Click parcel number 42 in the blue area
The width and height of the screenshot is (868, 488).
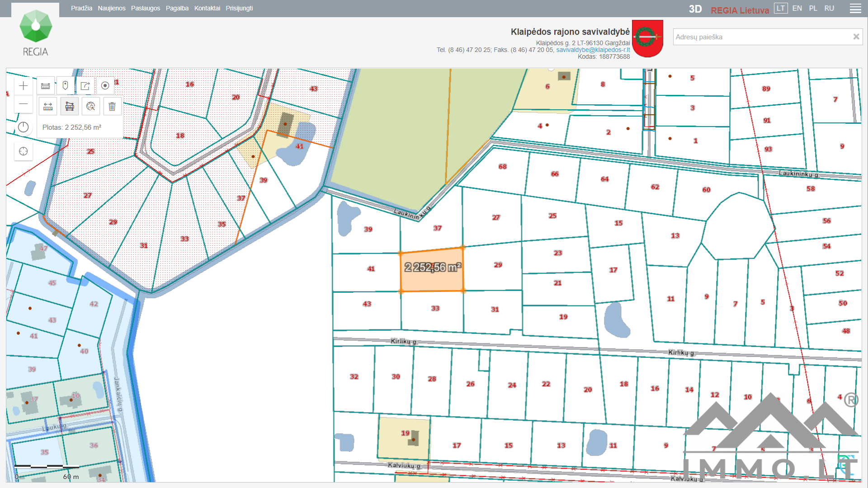[94, 304]
